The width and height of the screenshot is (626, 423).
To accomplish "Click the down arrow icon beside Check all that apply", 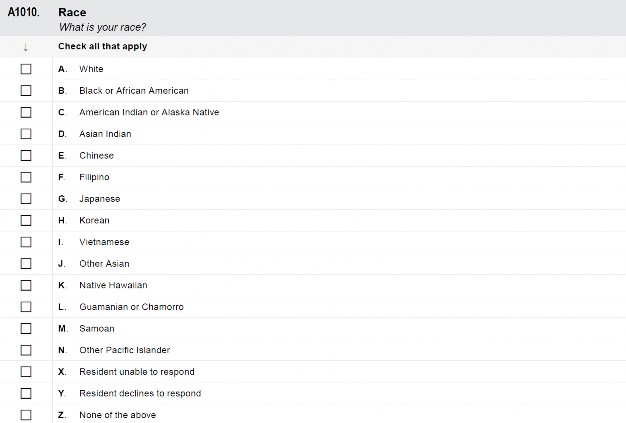I will tap(26, 47).
